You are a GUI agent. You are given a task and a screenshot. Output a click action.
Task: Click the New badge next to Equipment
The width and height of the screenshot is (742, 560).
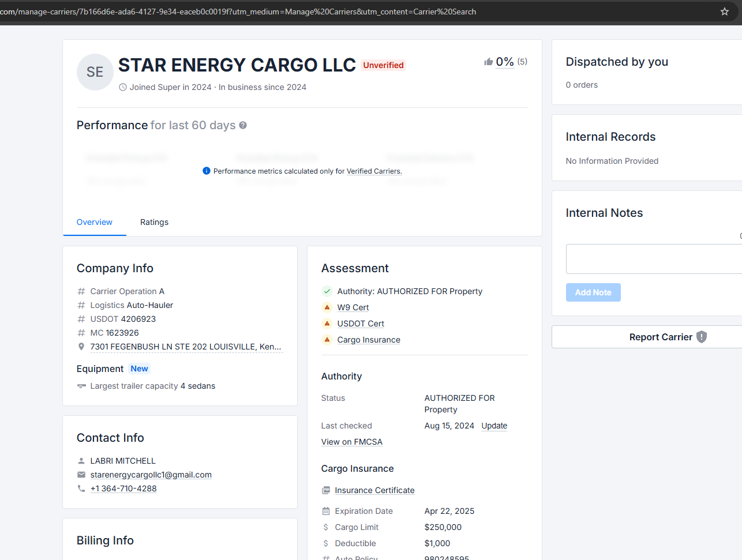pyautogui.click(x=139, y=369)
